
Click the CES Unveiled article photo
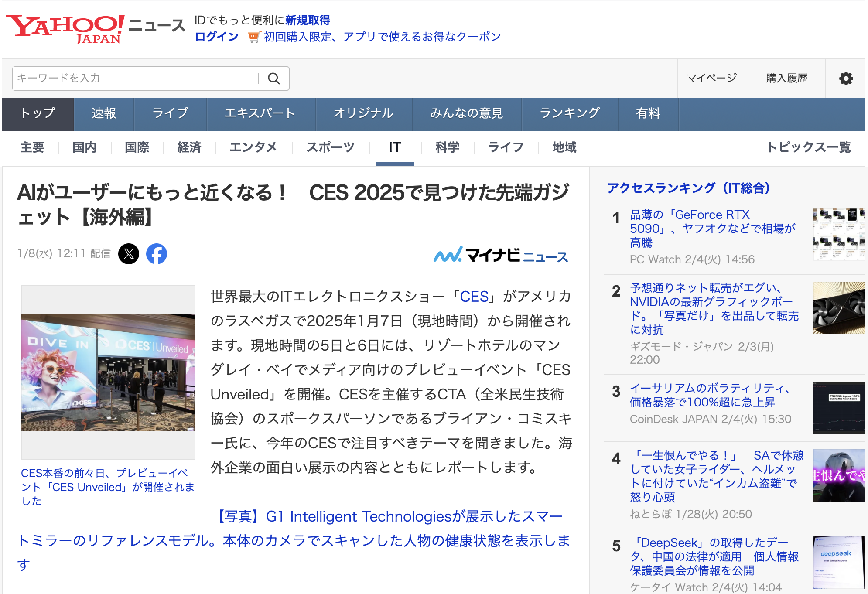(x=108, y=372)
